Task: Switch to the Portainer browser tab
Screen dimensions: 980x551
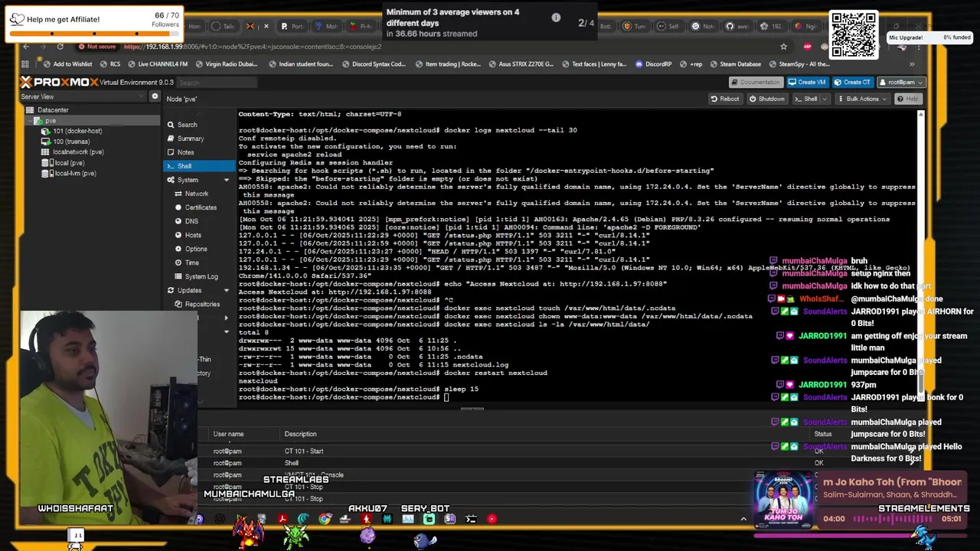Action: 292,26
